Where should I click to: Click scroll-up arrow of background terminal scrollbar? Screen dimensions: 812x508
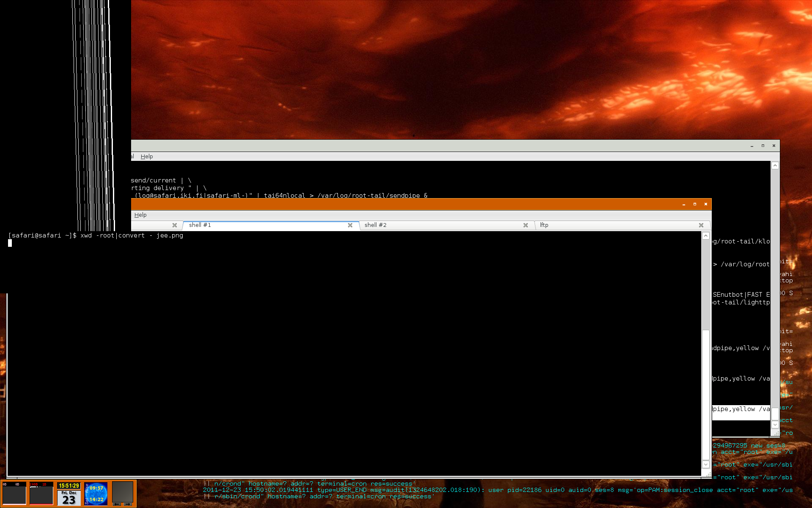coord(775,166)
